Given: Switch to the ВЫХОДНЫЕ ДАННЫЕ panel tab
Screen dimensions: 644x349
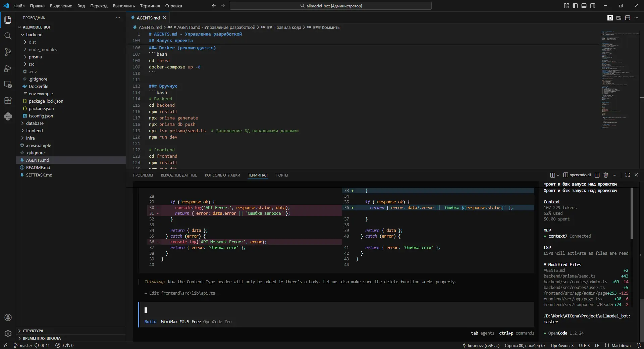Looking at the screenshot, I should [179, 175].
